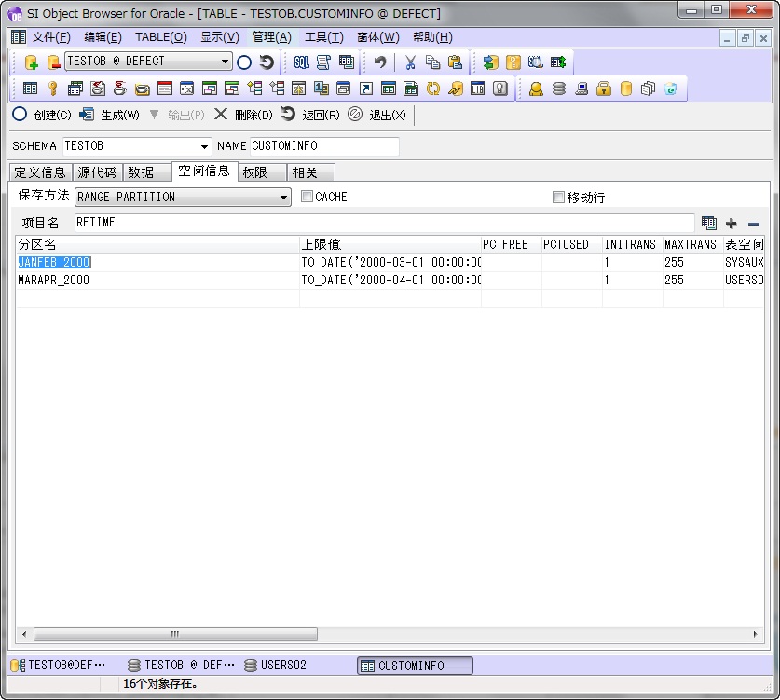Open the 管理(A) menu
Image resolution: width=780 pixels, height=700 pixels.
coord(272,37)
